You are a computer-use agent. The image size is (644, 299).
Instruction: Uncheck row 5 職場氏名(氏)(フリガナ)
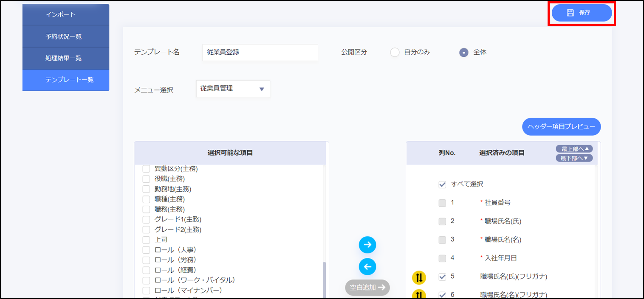click(442, 277)
